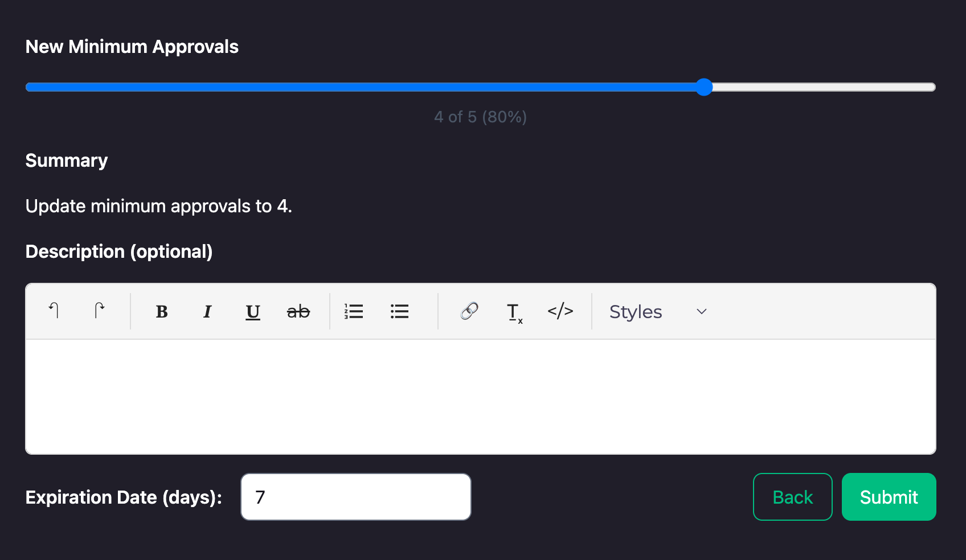Click the Back button

coord(792,497)
